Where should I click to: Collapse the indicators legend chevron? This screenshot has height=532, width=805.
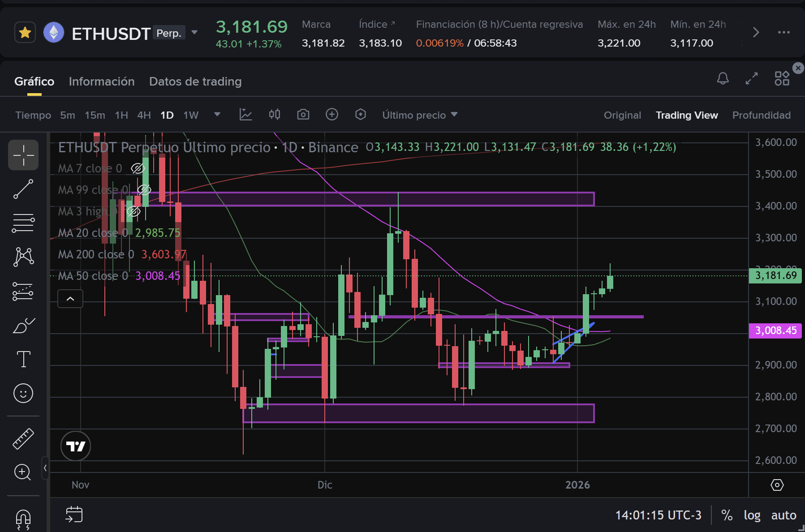pos(70,298)
